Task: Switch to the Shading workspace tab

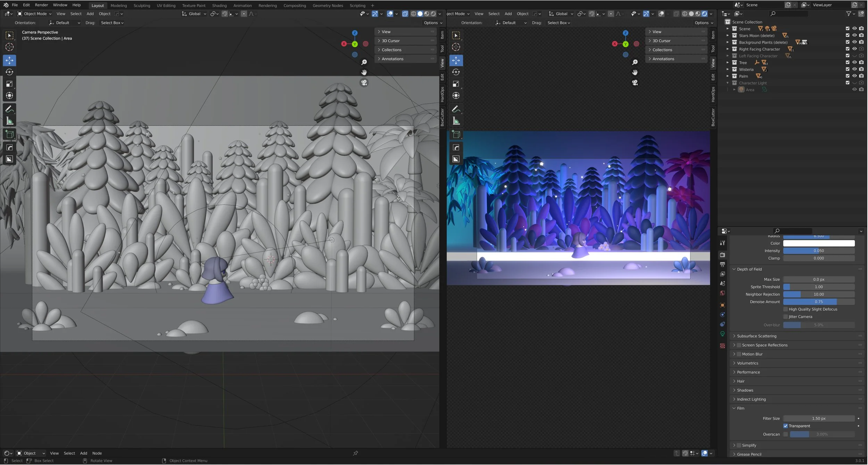Action: [219, 6]
